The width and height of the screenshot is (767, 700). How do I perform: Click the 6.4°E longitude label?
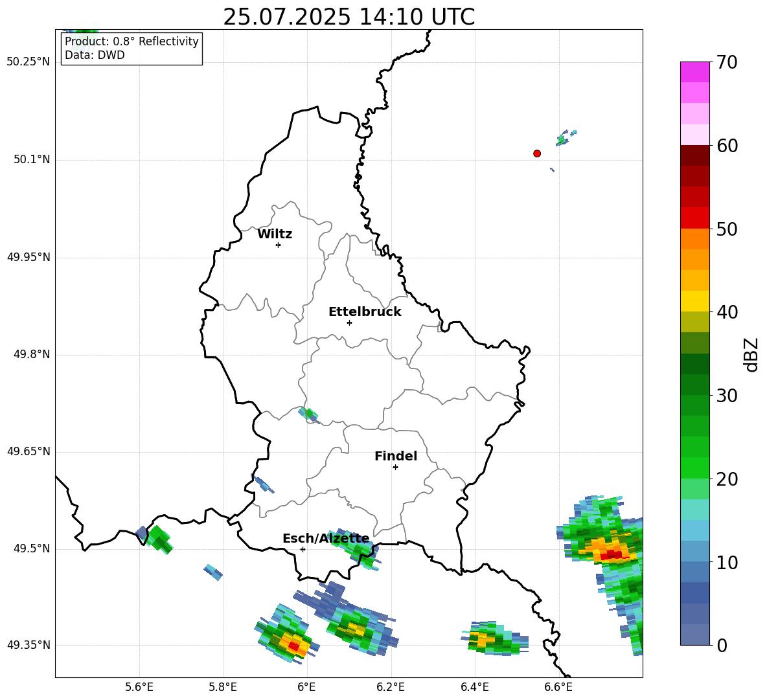pyautogui.click(x=474, y=688)
